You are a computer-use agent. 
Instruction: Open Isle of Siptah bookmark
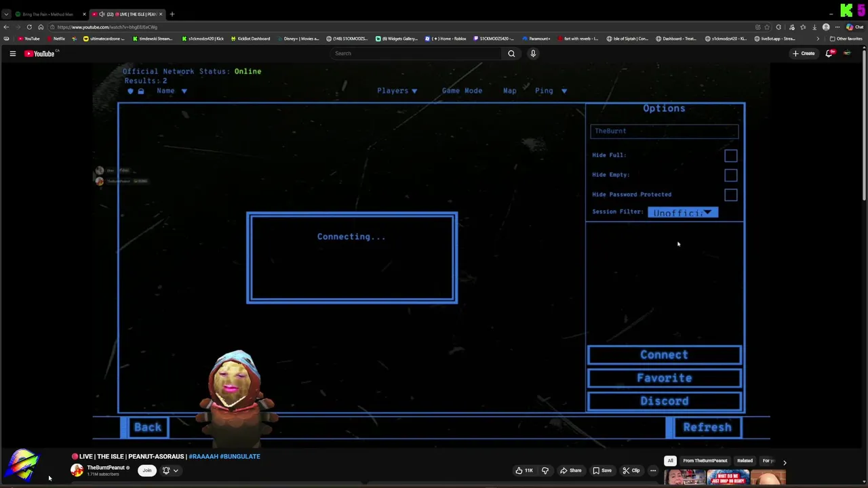[x=628, y=39]
